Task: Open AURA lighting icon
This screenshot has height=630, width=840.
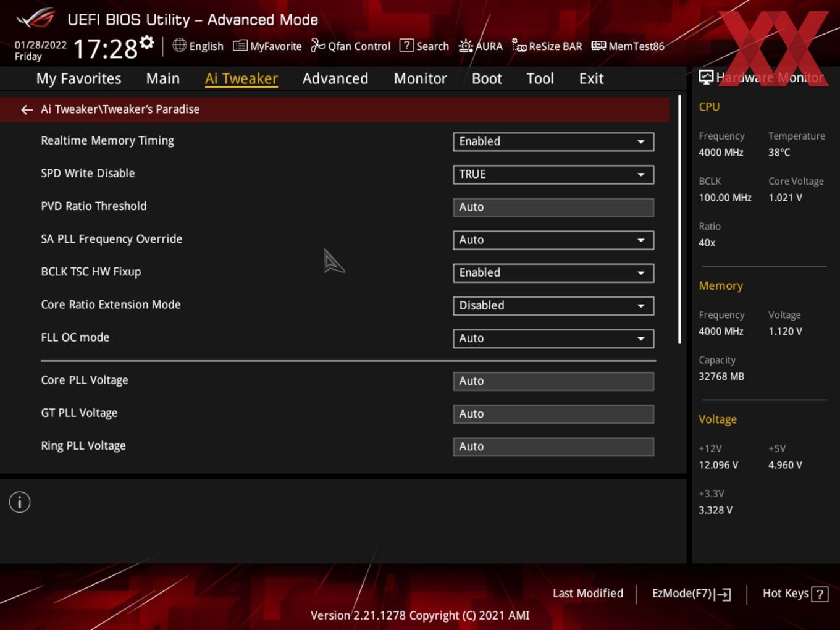Action: click(466, 46)
